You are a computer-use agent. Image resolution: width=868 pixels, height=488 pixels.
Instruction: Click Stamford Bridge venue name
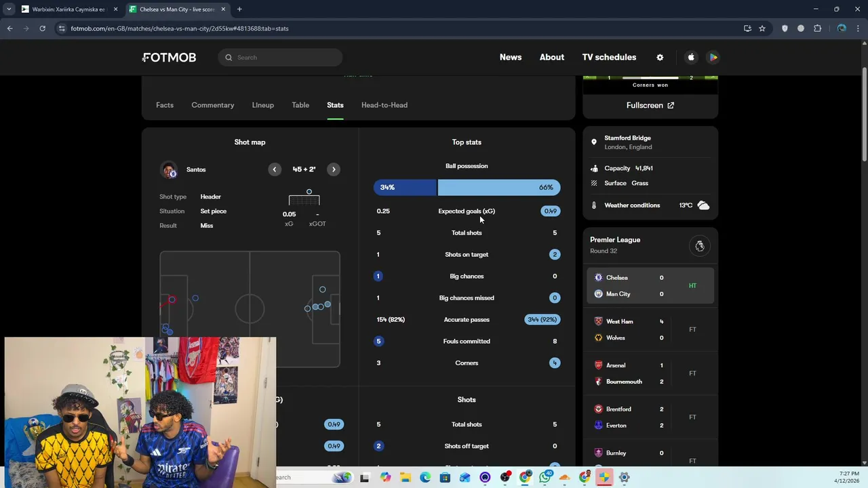(x=627, y=138)
